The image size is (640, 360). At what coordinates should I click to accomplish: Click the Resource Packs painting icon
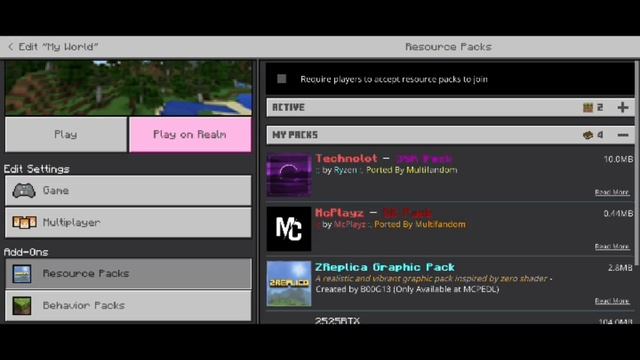22,274
